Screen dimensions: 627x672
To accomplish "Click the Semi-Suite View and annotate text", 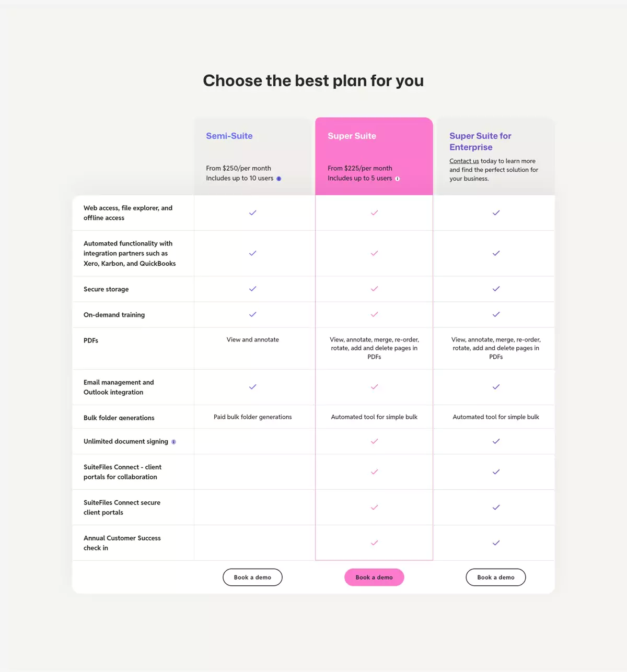I will (x=253, y=339).
